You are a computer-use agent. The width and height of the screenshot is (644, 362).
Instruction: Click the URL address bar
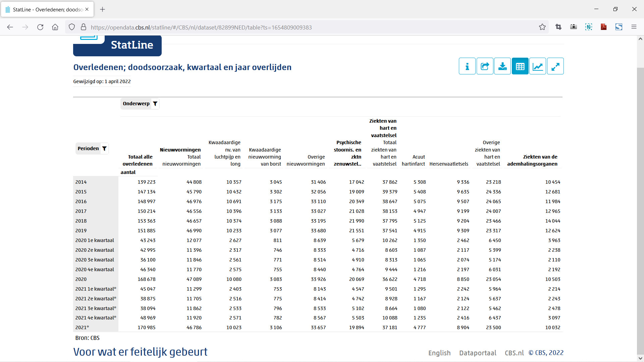coord(302,27)
